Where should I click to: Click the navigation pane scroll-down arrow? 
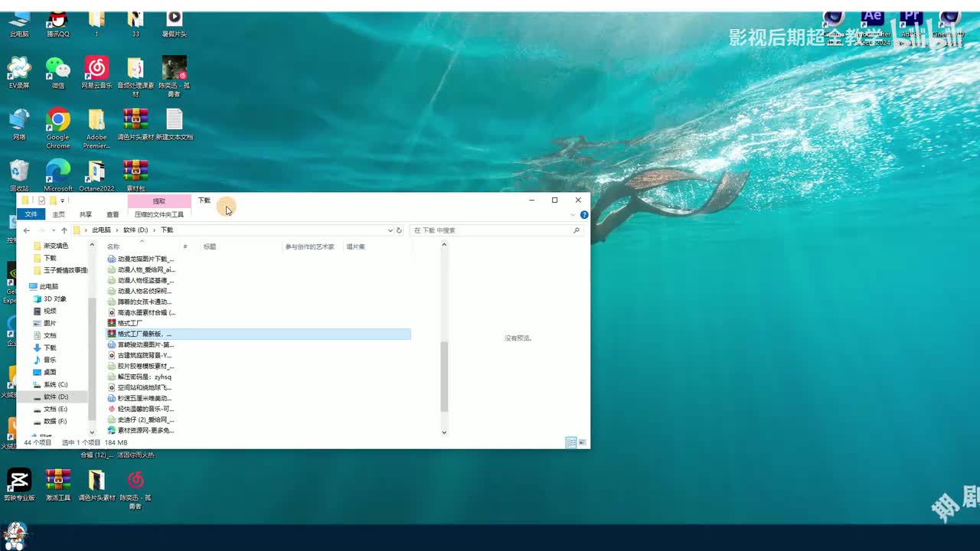pos(92,432)
